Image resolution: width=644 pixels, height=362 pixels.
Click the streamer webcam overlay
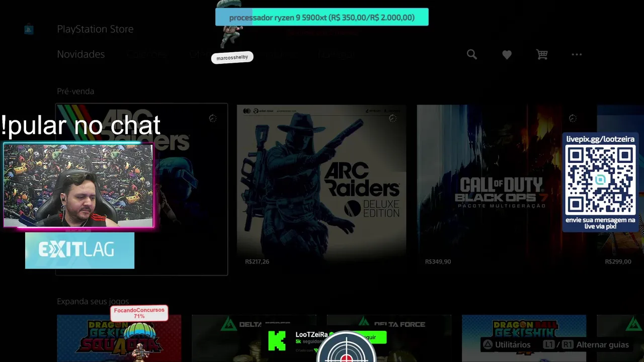click(78, 186)
